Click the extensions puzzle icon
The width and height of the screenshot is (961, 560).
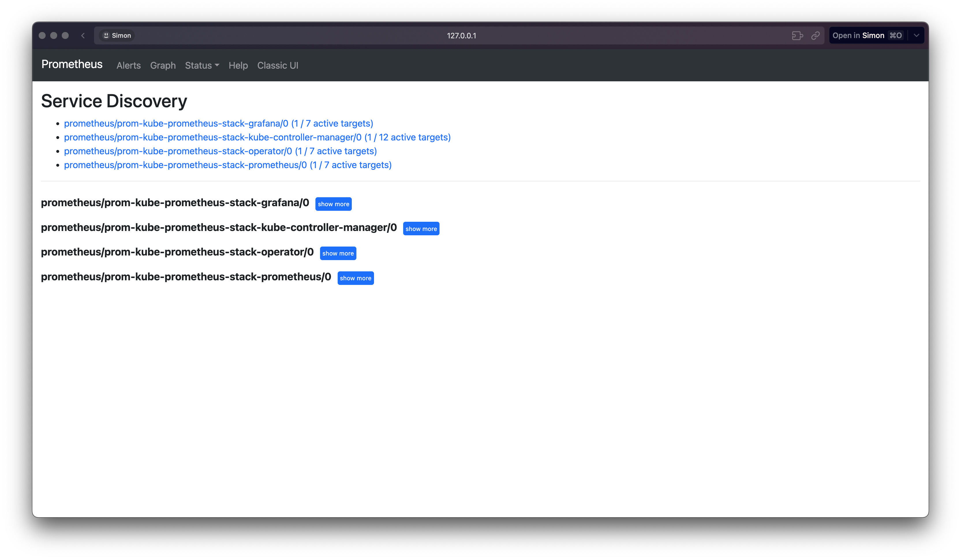797,35
